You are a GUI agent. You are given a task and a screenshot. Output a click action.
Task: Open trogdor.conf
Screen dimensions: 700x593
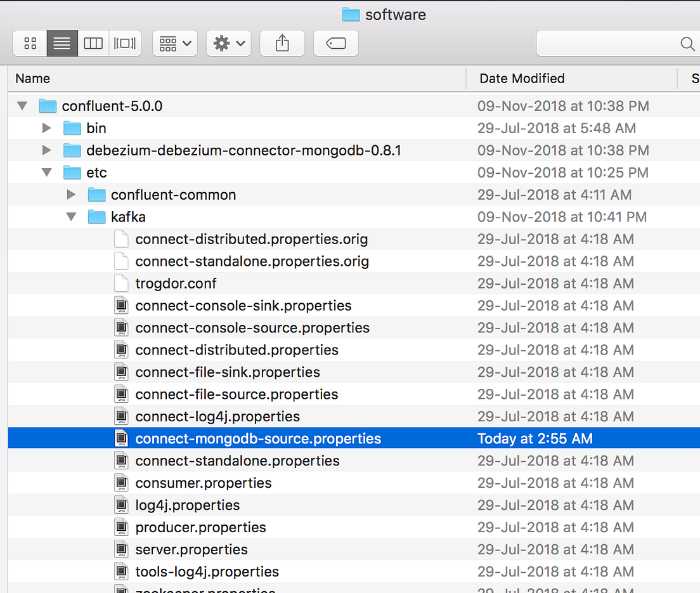[176, 283]
